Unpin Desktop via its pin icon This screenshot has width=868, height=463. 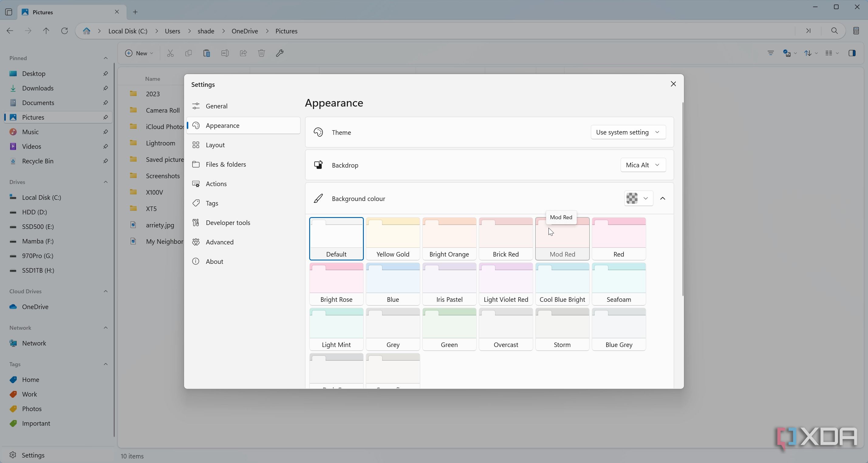pyautogui.click(x=105, y=73)
